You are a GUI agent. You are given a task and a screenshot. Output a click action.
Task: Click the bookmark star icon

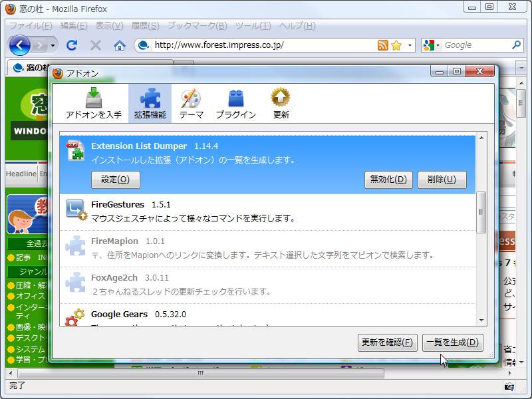[x=396, y=45]
